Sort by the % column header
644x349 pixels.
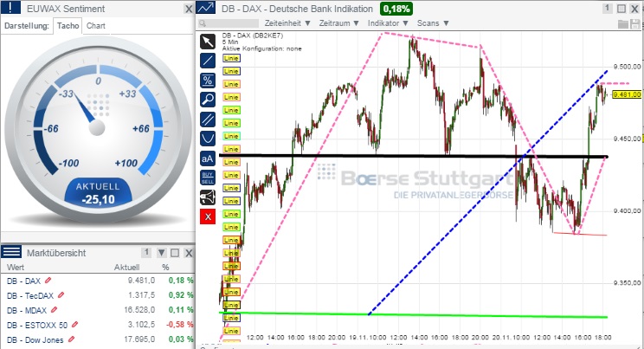[165, 268]
